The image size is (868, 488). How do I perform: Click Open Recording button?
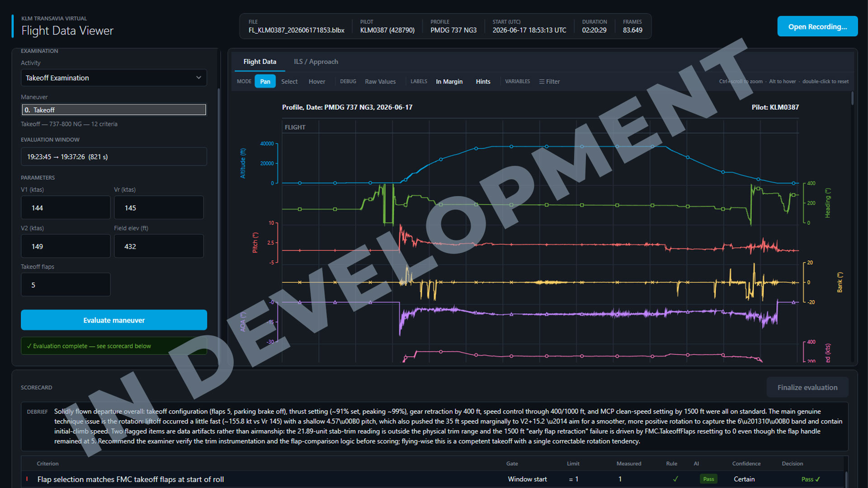click(817, 27)
